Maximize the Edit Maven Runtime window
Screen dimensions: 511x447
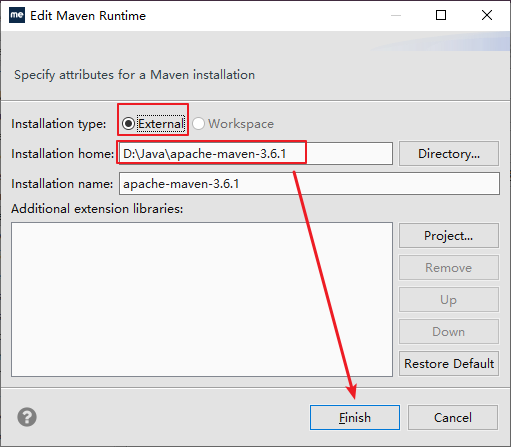(441, 15)
